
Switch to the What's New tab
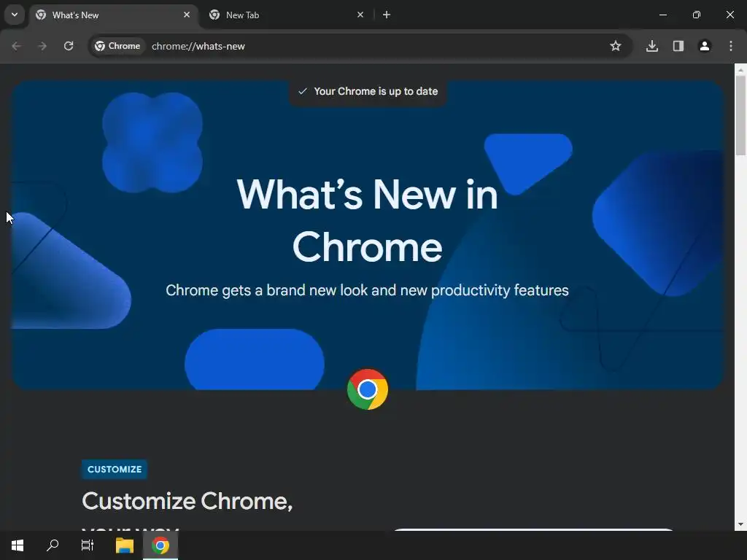click(115, 15)
